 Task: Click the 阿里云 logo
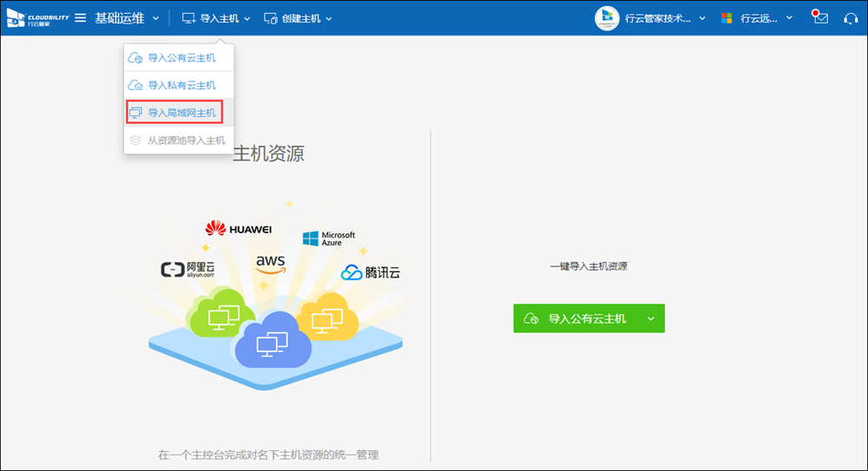187,270
